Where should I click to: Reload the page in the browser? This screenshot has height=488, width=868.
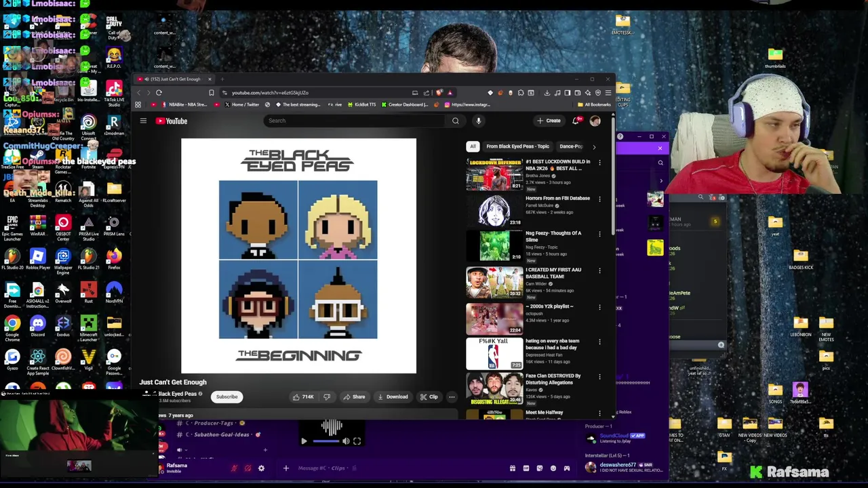point(159,93)
